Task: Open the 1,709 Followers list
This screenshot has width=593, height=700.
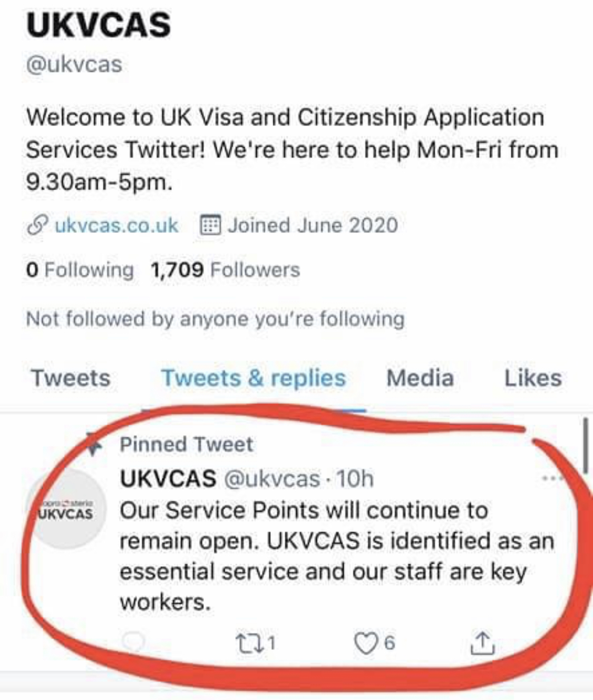Action: pyautogui.click(x=225, y=270)
